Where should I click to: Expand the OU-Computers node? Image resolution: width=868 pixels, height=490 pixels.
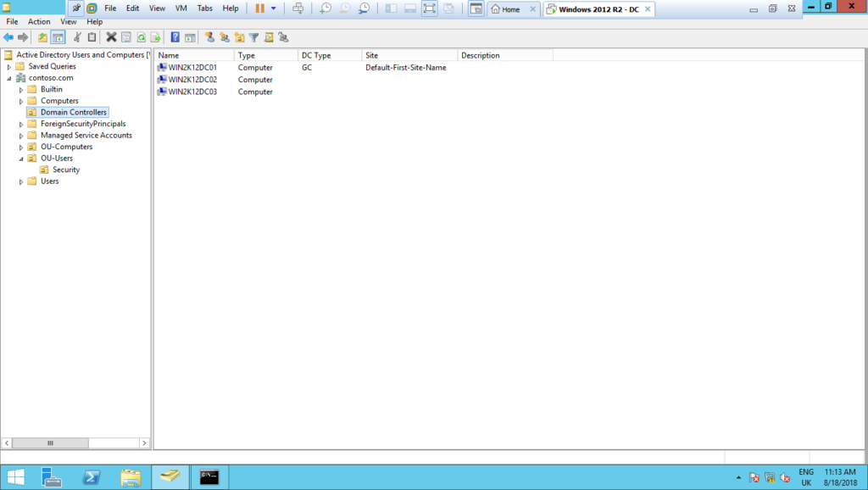21,148
